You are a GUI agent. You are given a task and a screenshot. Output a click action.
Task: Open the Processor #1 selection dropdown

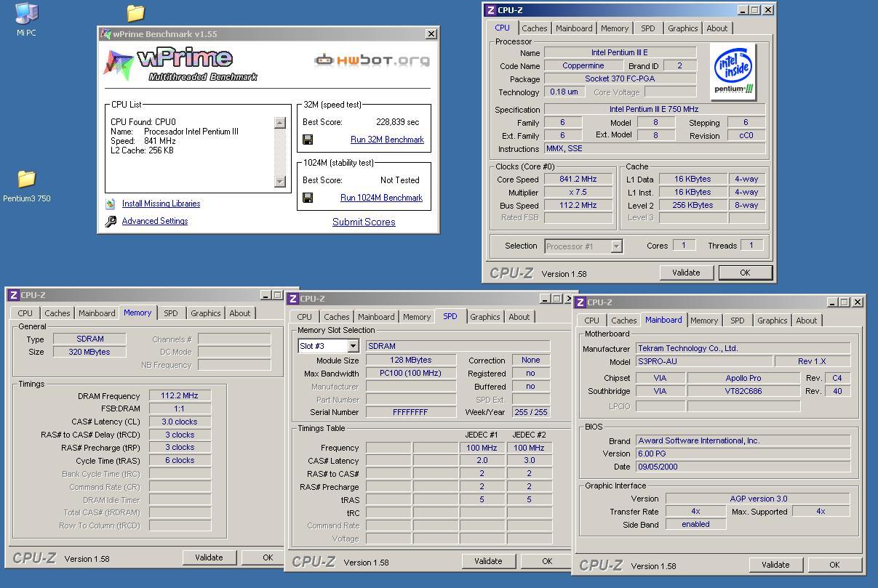click(616, 246)
